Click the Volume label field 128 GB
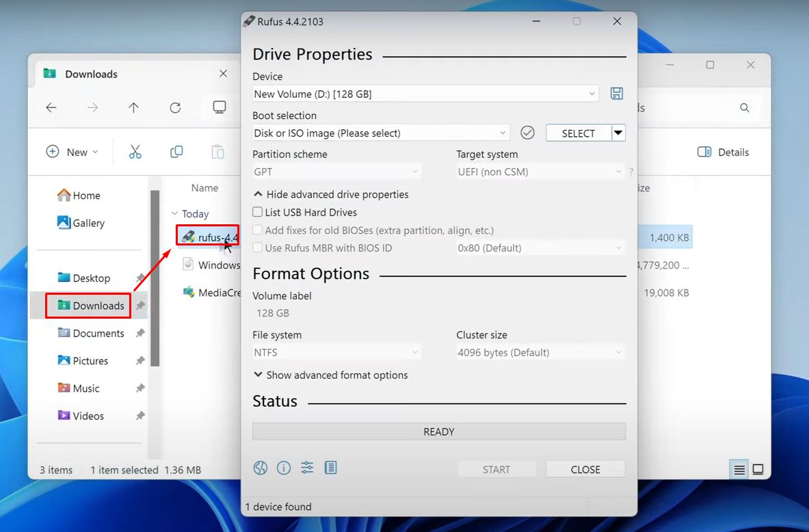The width and height of the screenshot is (809, 532). [438, 313]
